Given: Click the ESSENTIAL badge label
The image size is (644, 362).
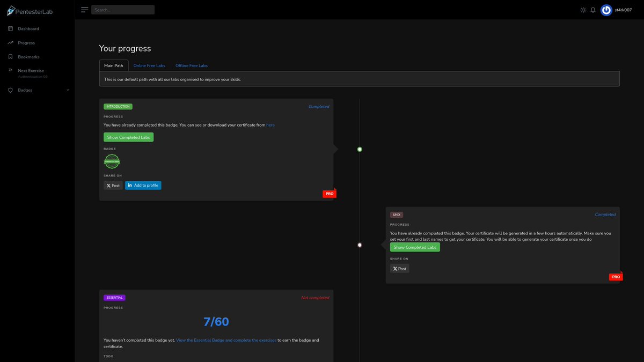Looking at the screenshot, I should click(x=115, y=298).
